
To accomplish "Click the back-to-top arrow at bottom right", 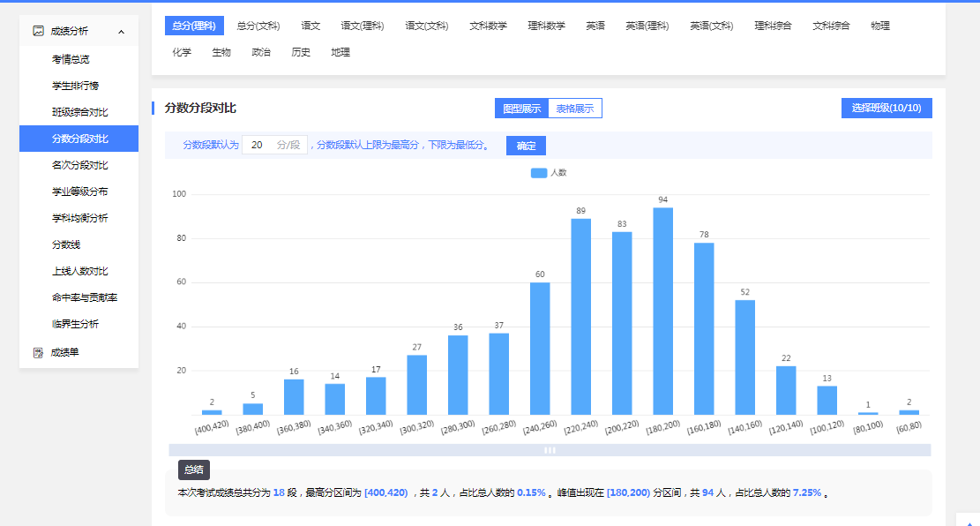I will (968, 520).
